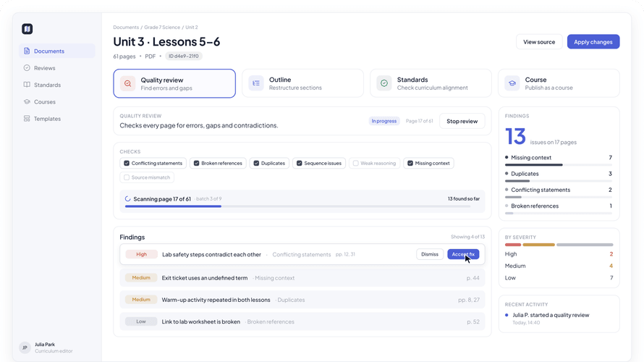Click the Quality review magnifier icon
The image size is (644, 362).
[128, 83]
